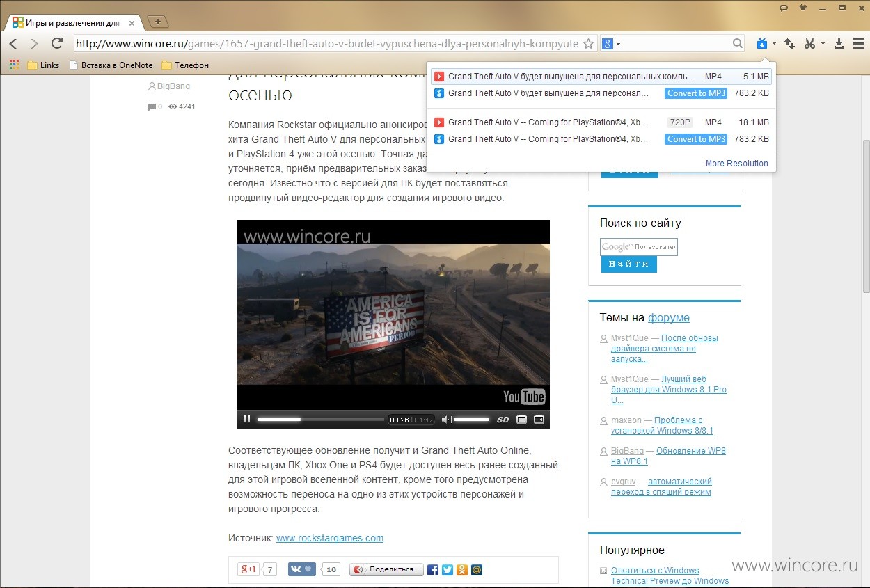The height and width of the screenshot is (588, 870).
Task: Click the chat bubble icon in title bar
Action: [784, 7]
